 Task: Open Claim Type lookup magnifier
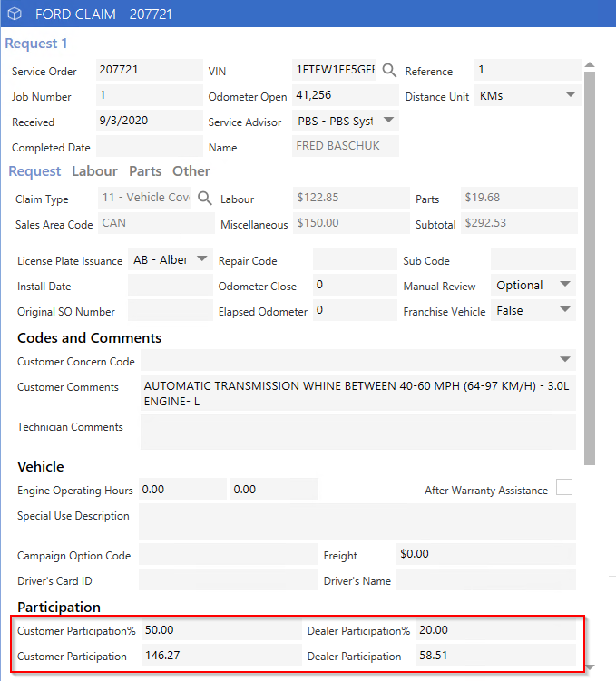tap(205, 198)
